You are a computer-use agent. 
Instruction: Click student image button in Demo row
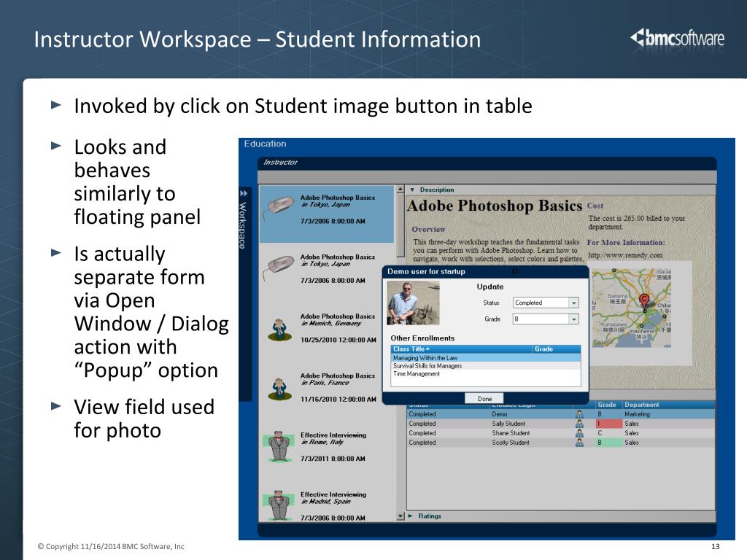pos(579,414)
